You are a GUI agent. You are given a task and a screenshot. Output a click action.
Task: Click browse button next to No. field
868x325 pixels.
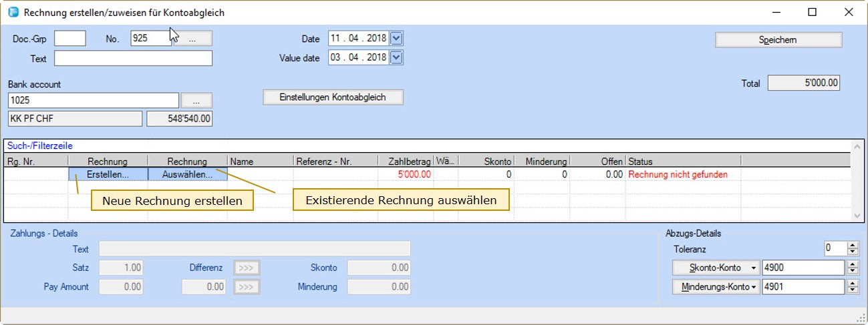(x=192, y=39)
